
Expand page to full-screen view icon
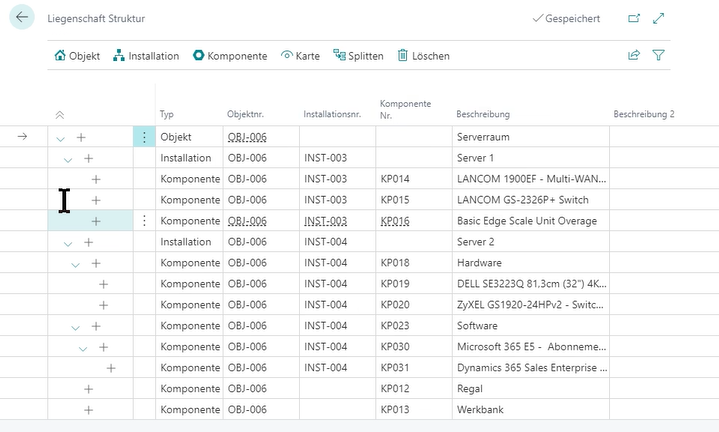click(658, 18)
